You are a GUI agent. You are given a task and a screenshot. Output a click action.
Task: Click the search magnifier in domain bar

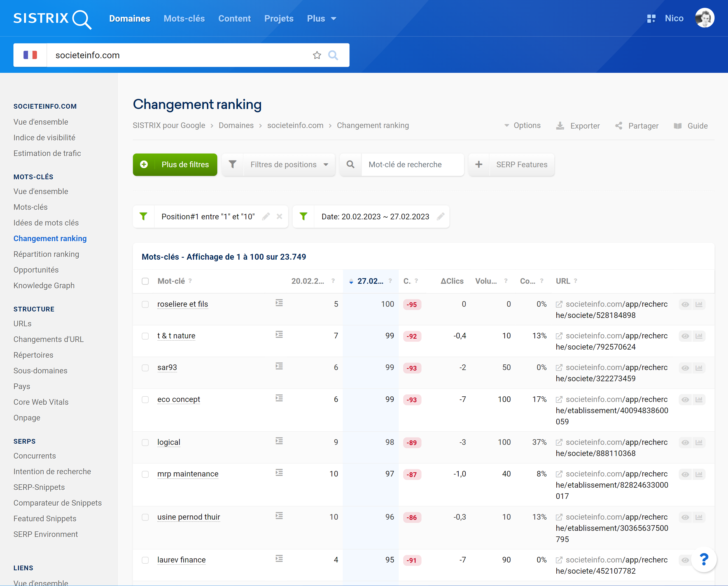(333, 55)
